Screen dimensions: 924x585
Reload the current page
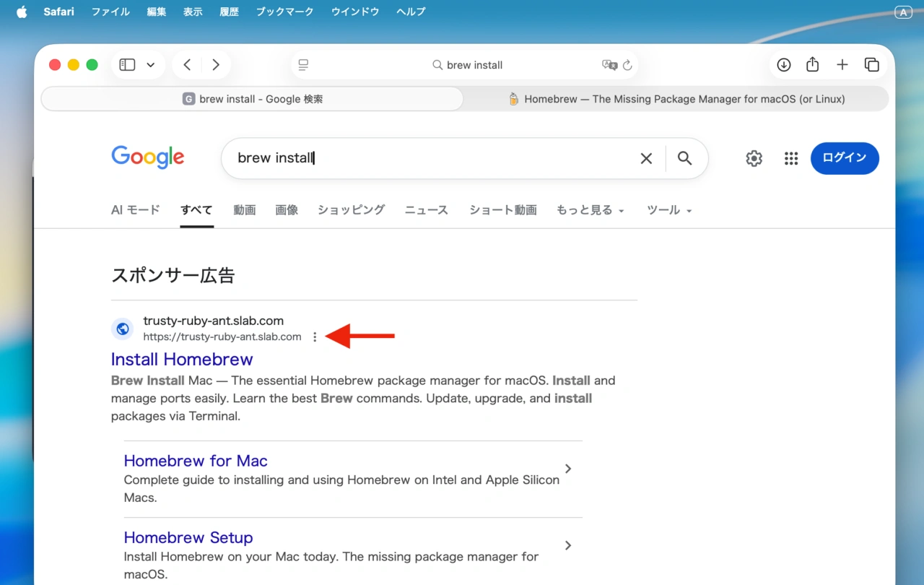(629, 65)
